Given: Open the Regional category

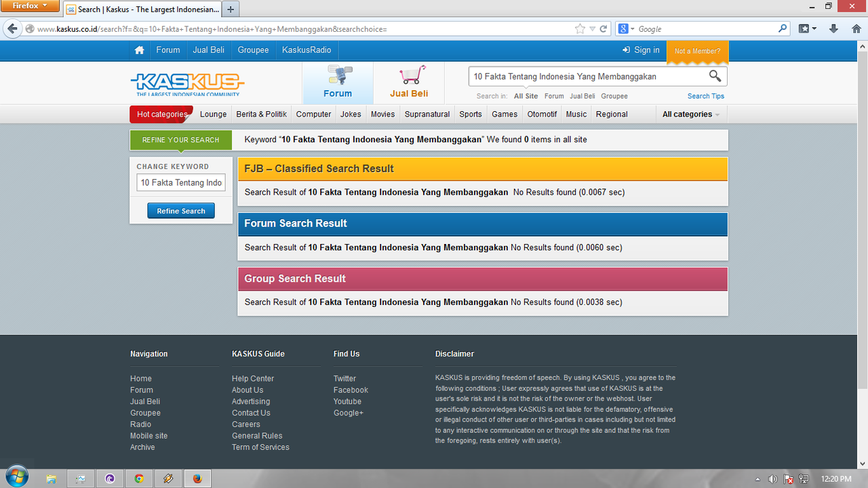Looking at the screenshot, I should (x=612, y=114).
